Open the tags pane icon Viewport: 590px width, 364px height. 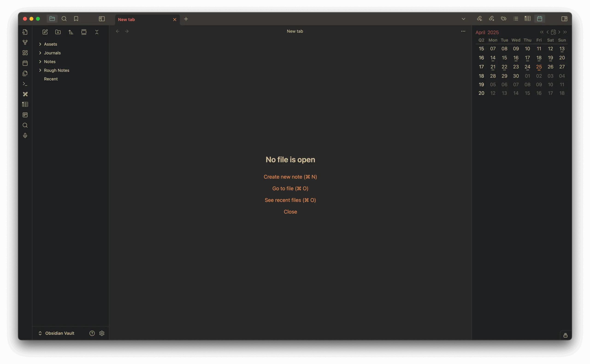tap(504, 19)
